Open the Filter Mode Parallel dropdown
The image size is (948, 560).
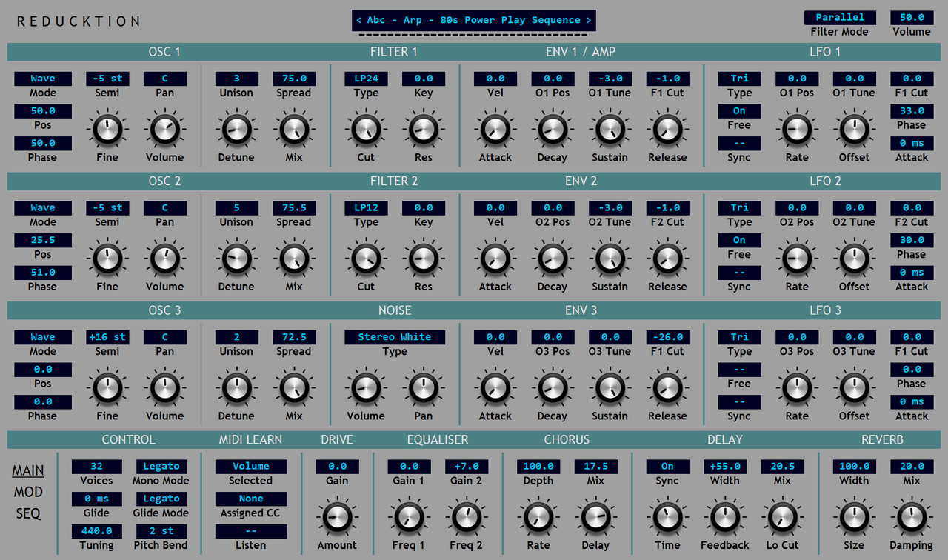coord(840,18)
